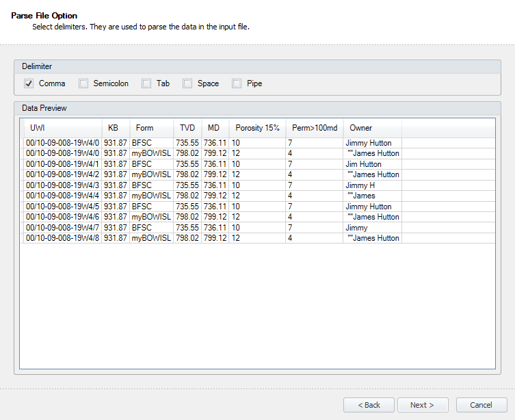Tick the Space delimiter checkbox
The width and height of the screenshot is (515, 420).
coord(187,83)
